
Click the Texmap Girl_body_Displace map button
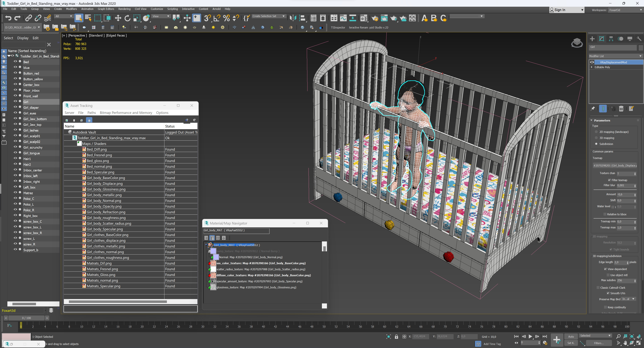(615, 166)
